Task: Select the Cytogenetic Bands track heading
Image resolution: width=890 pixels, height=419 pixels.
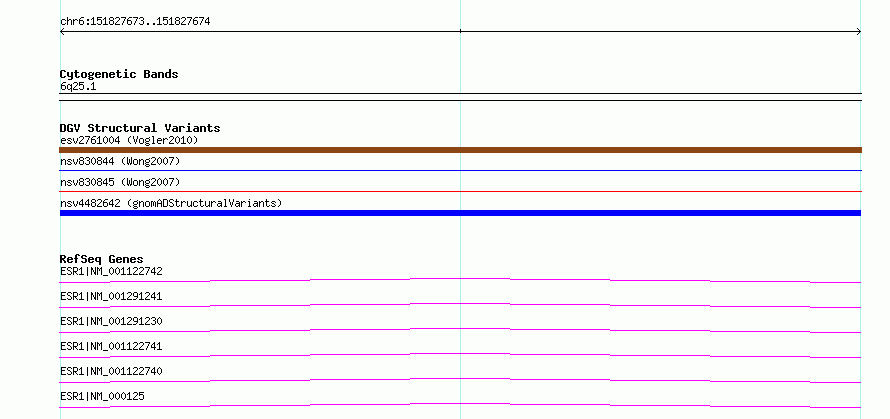Action: tap(119, 74)
